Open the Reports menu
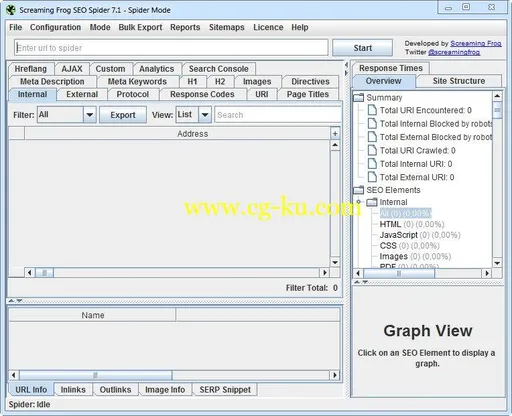 (185, 27)
